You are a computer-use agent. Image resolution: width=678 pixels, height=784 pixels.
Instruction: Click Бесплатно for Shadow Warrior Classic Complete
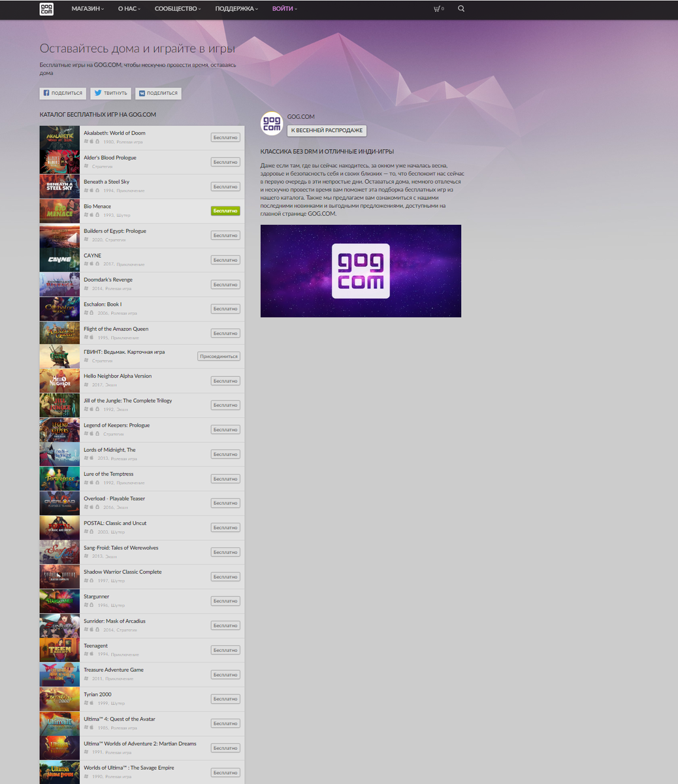[225, 577]
